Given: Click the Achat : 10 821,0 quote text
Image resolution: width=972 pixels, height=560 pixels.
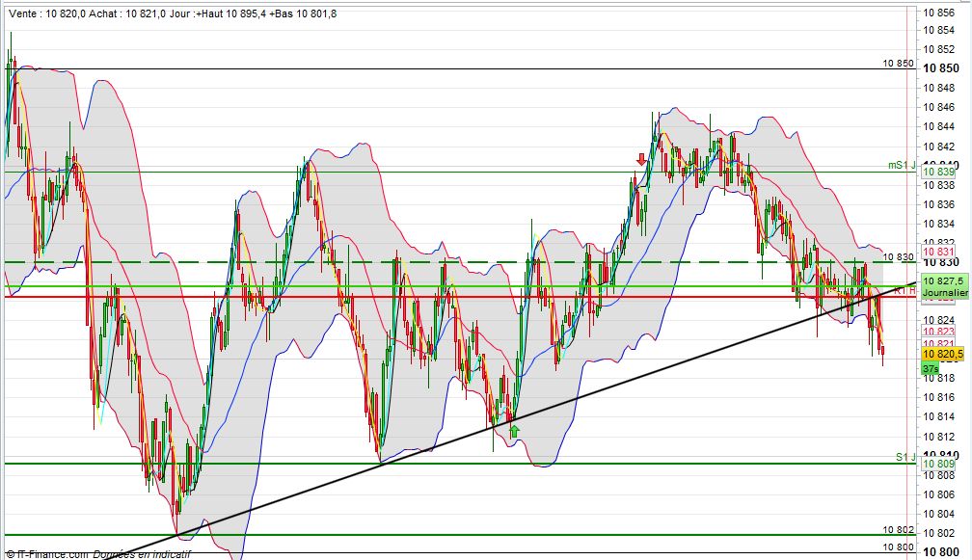Looking at the screenshot, I should pos(127,13).
